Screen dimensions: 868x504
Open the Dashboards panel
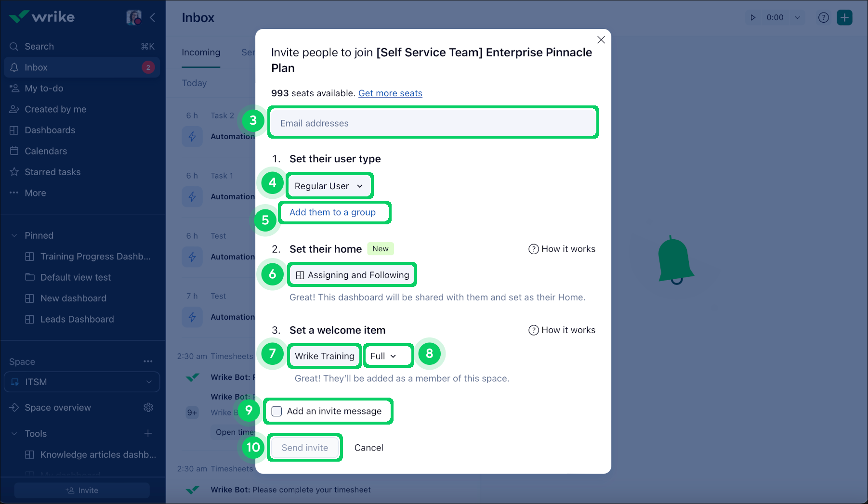[49, 130]
